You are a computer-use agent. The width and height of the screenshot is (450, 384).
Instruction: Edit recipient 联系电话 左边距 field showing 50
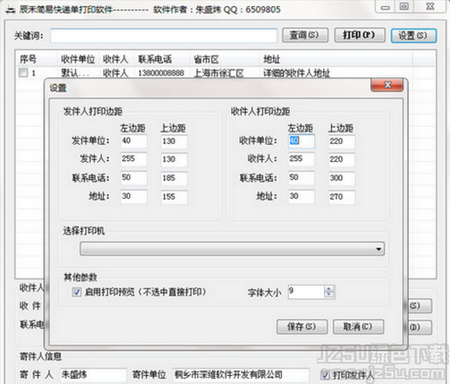click(x=301, y=178)
